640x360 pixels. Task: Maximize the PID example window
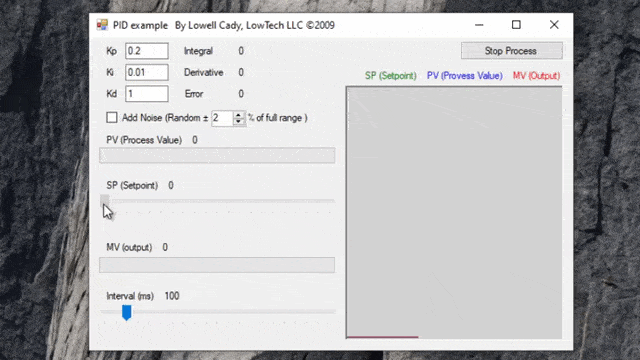coord(516,25)
